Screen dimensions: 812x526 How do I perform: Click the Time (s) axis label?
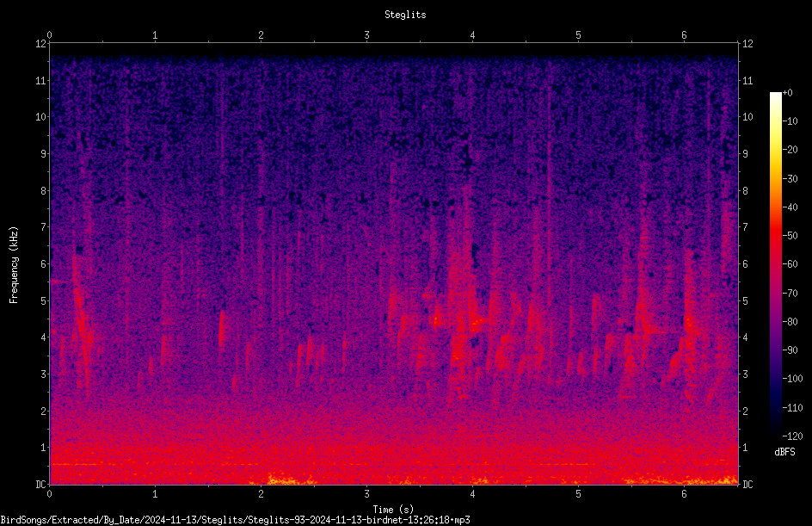point(393,510)
